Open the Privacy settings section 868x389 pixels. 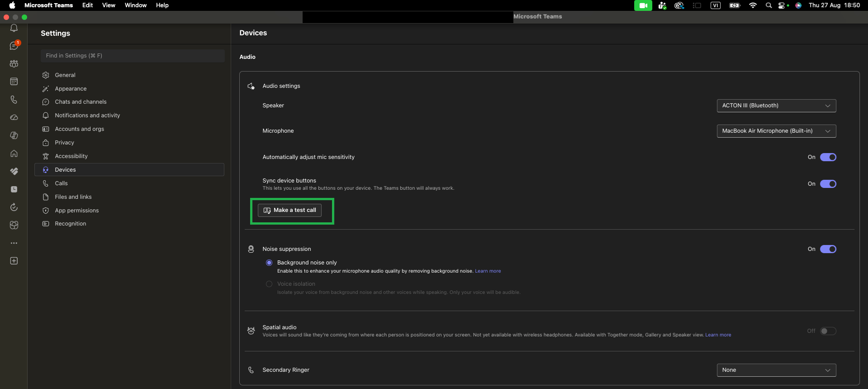(x=129, y=143)
